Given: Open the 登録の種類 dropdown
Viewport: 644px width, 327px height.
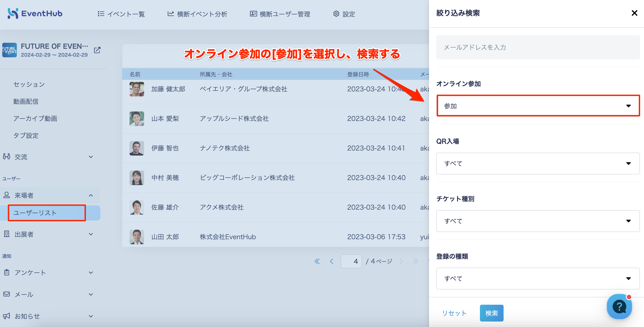Looking at the screenshot, I should click(x=538, y=279).
